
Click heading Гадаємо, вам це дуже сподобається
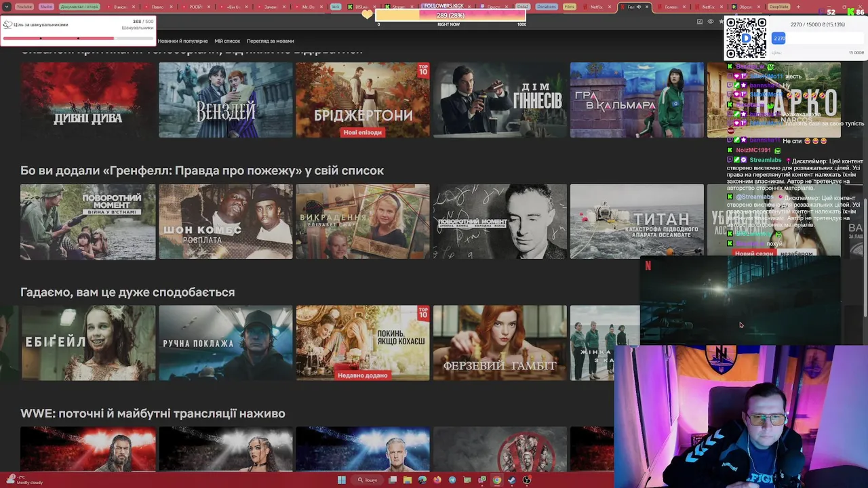tap(127, 292)
